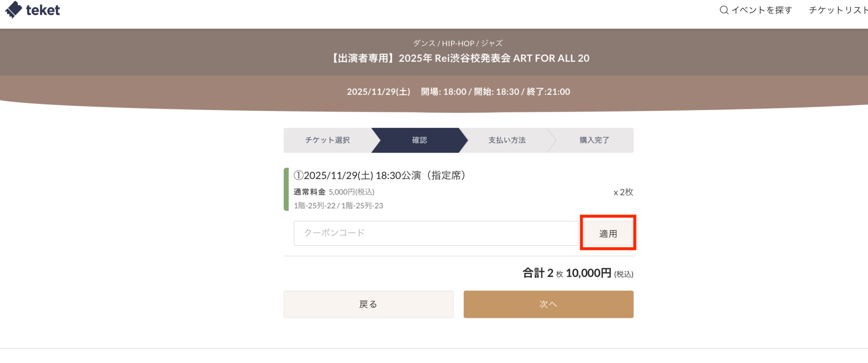Select the 確認 step tab
Viewport: 868px width, 363px height.
click(419, 140)
